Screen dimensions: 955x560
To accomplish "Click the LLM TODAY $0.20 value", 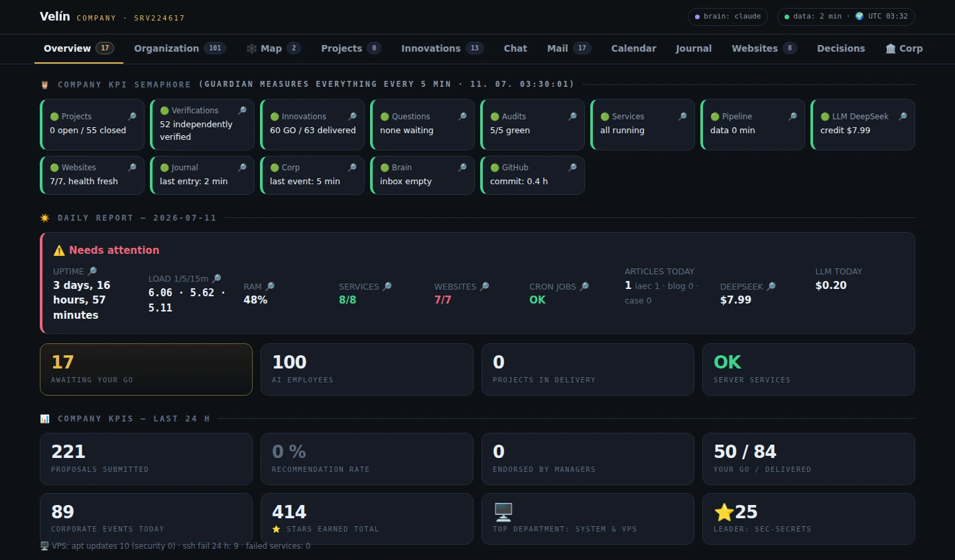I will [831, 286].
